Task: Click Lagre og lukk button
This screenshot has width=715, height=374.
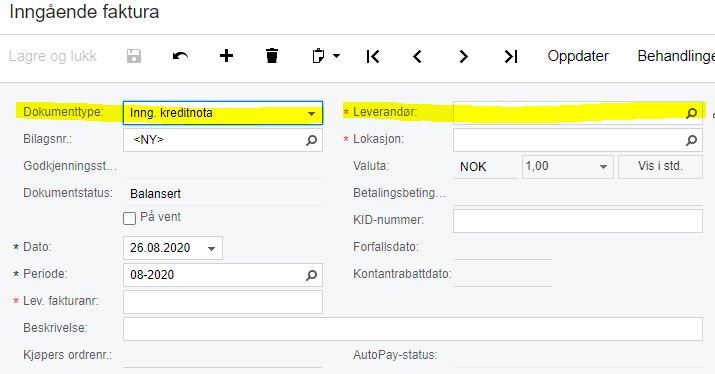Action: coord(52,56)
